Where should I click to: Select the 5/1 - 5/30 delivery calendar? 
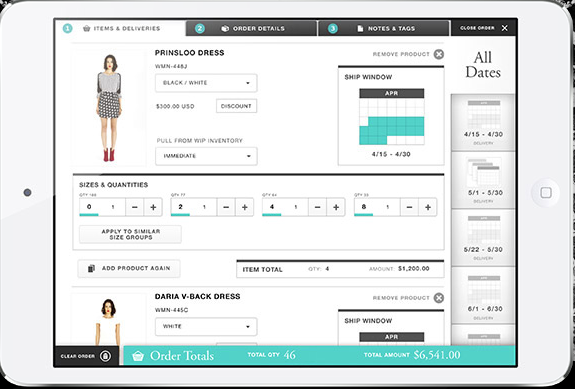pos(483,180)
